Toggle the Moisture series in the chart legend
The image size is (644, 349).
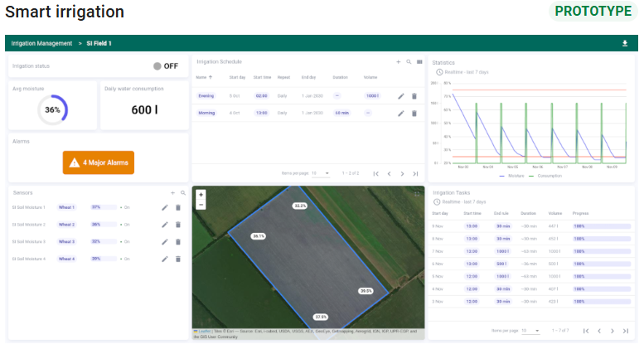(x=512, y=176)
